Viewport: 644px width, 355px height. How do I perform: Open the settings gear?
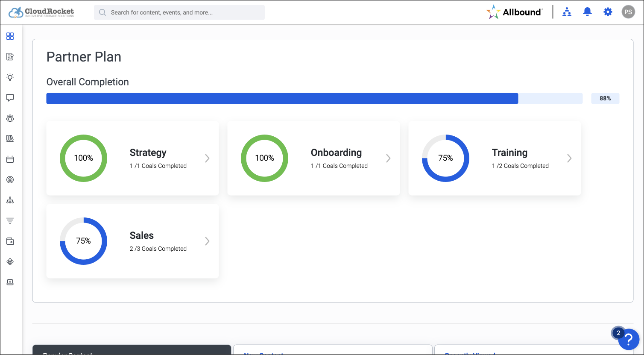point(608,12)
